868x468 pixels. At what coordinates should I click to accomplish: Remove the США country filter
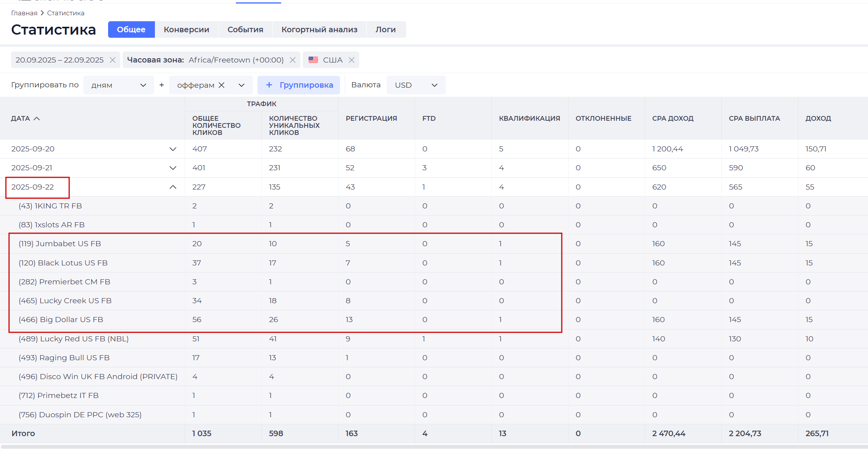point(351,60)
